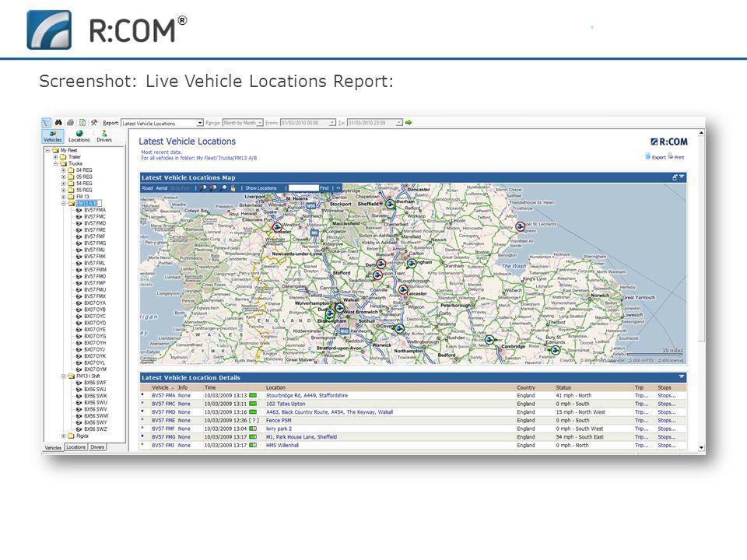Open the Report dropdown list
The image size is (747, 560).
[x=200, y=123]
